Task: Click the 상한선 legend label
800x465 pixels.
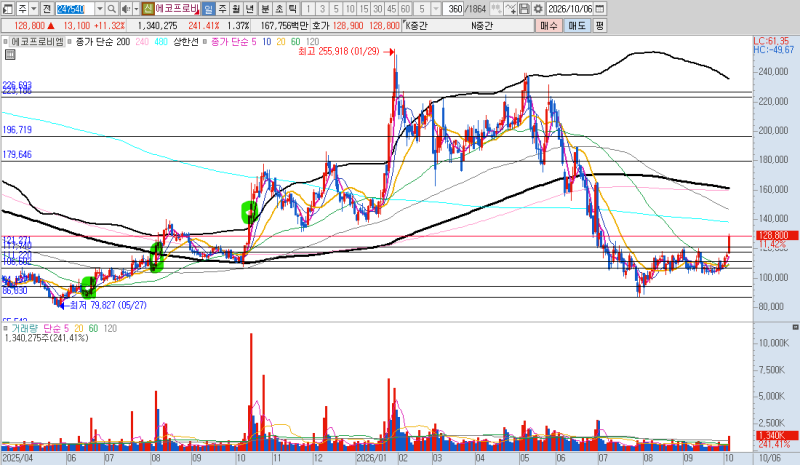Action: click(185, 42)
